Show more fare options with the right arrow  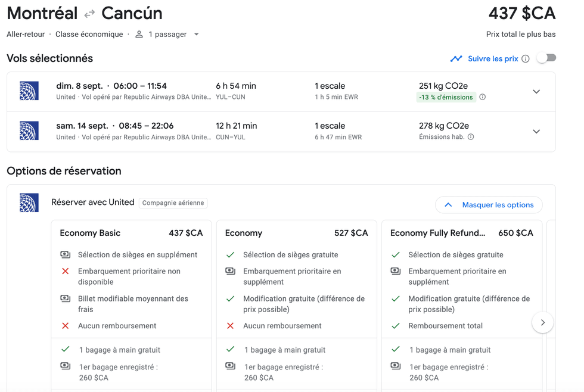point(542,322)
